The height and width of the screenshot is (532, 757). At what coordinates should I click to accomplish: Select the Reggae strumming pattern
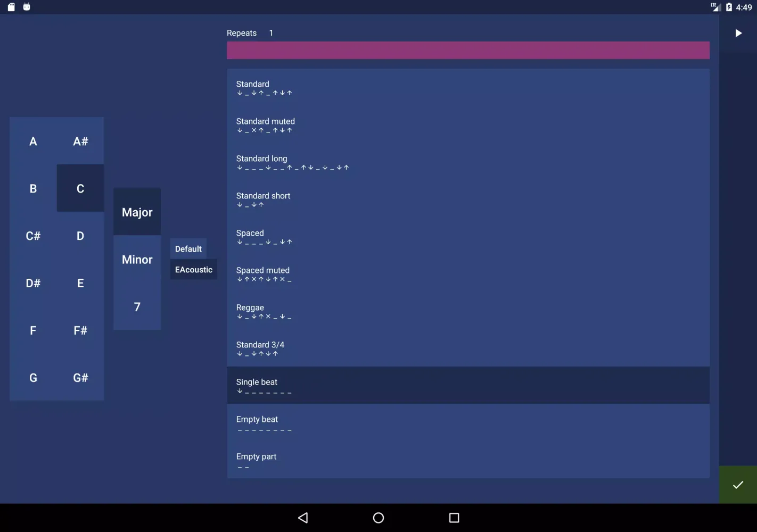(x=467, y=311)
